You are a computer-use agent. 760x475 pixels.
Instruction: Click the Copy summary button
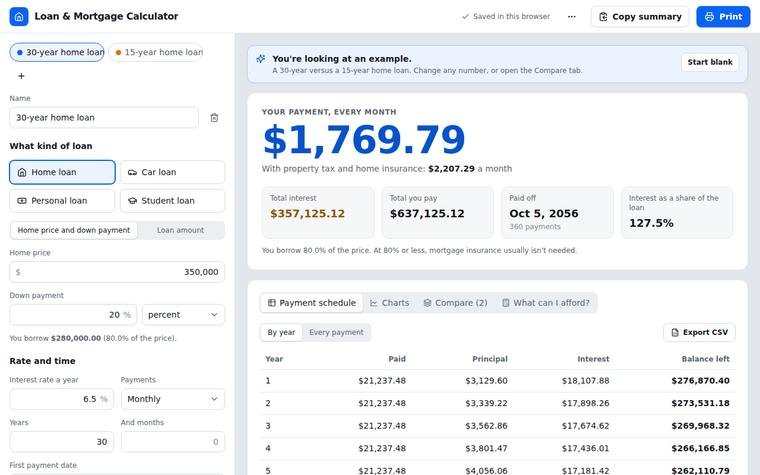point(640,16)
